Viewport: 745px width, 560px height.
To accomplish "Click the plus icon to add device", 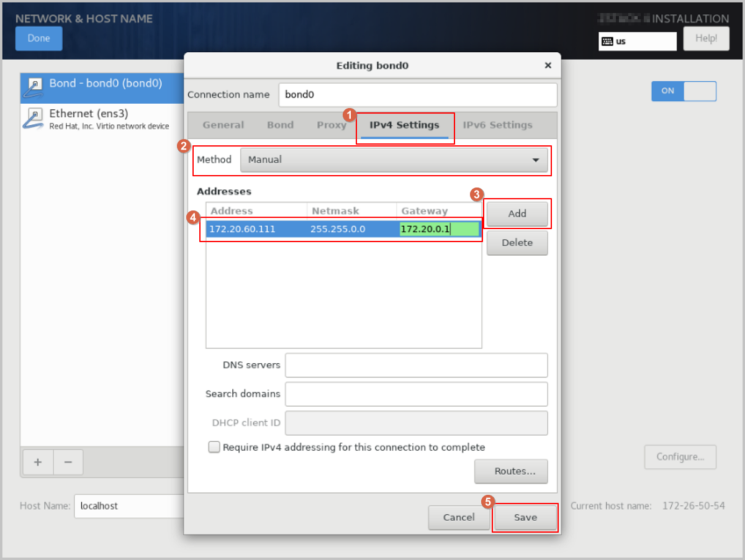I will click(x=37, y=463).
